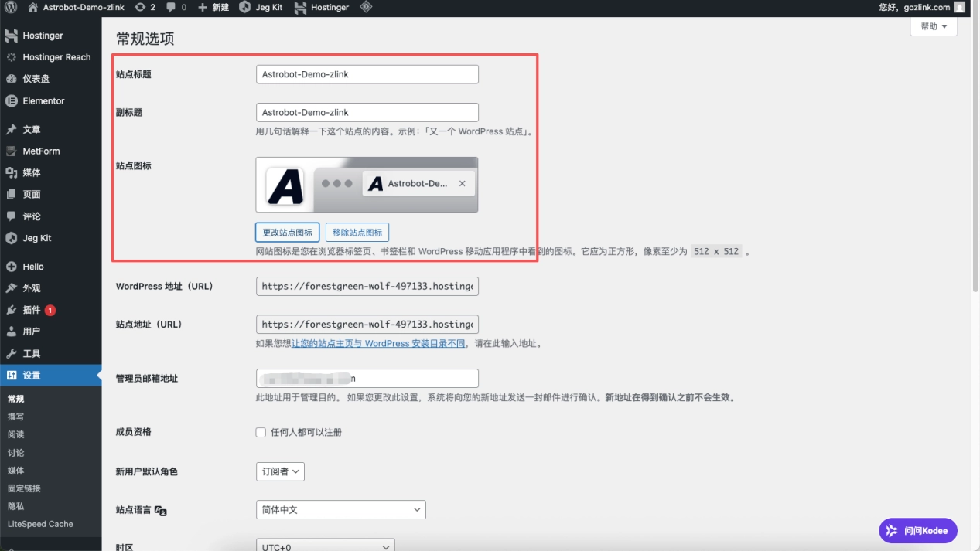Click the user avatar next to gozlink.com
This screenshot has height=551, width=980.
click(x=960, y=7)
